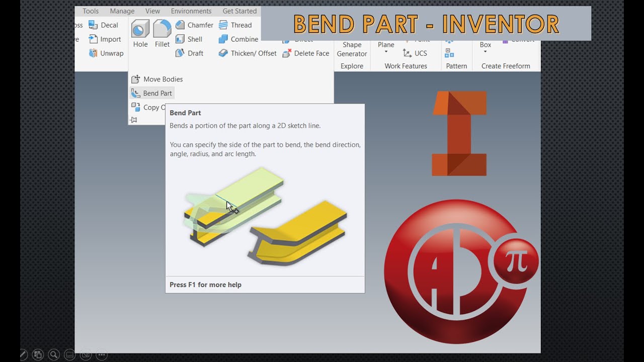Select Bend Part in the dropdown
Screen dimensions: 644x362
151,93
